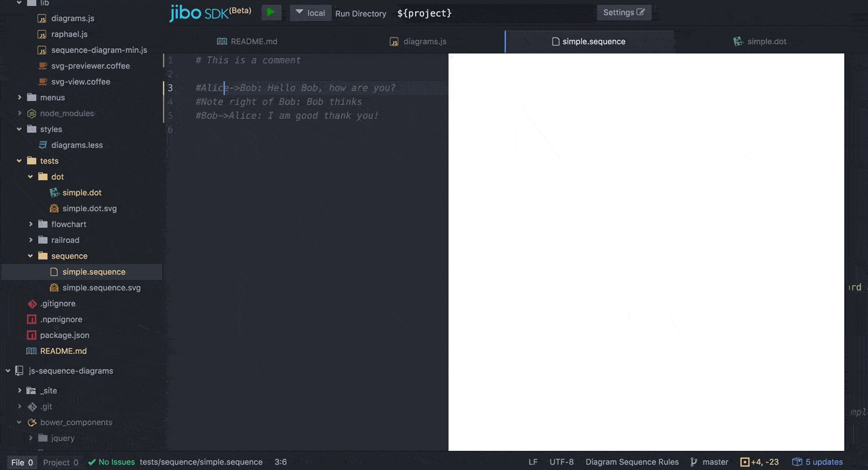Screen dimensions: 868x470
Task: Click the npm icon beside package.json
Action: pos(31,335)
